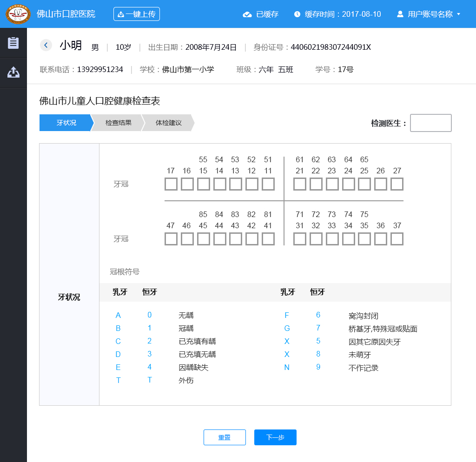Switch to the 体检建议 step tab
Screen dimensions: 476x462
[x=168, y=123]
